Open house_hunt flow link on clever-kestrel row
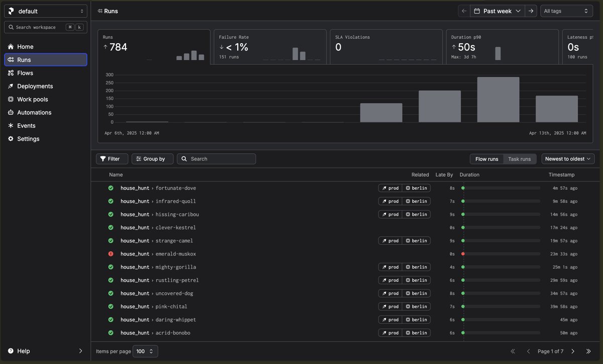 tap(135, 227)
